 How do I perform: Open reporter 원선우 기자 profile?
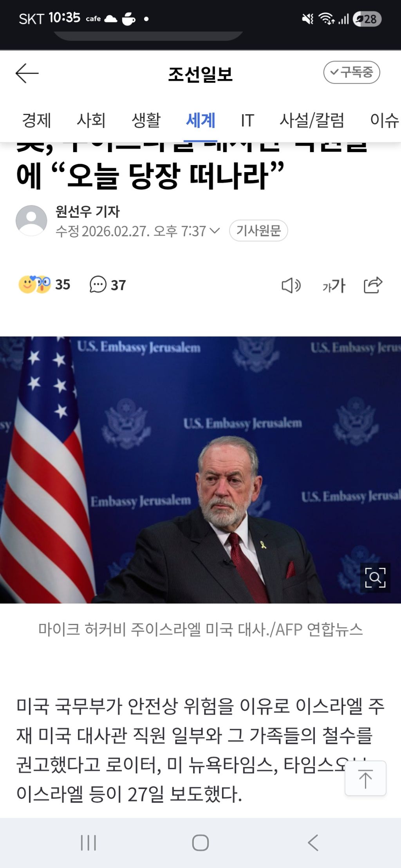pos(87,212)
